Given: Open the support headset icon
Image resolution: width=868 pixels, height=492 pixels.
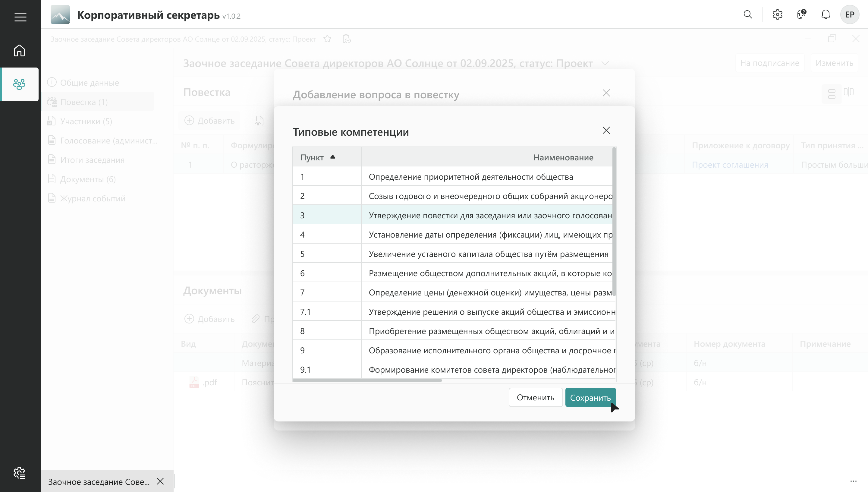Looking at the screenshot, I should pyautogui.click(x=801, y=14).
